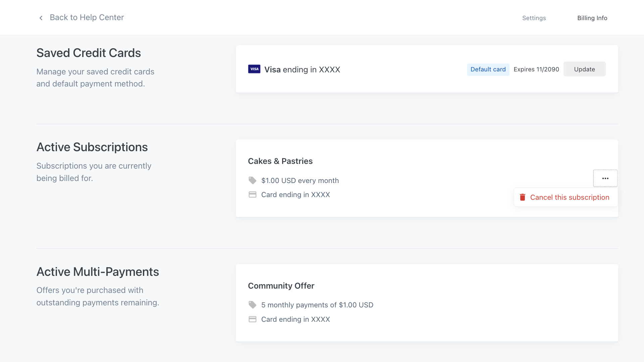Choose Cancel this subscription
This screenshot has height=362, width=644.
click(566, 197)
